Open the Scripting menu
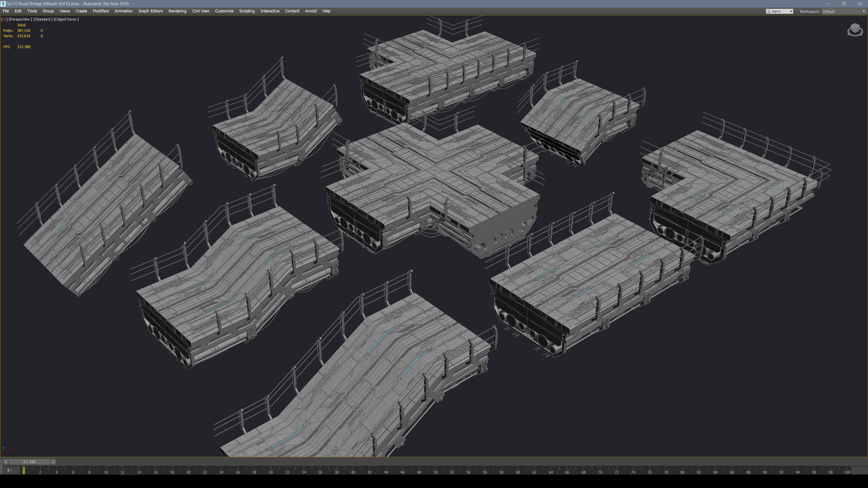 (x=247, y=11)
